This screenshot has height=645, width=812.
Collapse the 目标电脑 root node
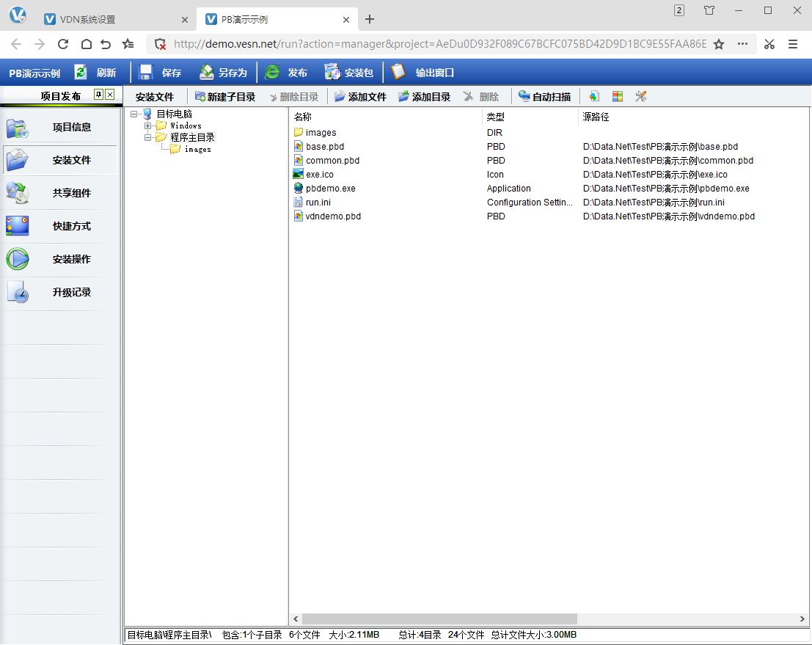coord(133,114)
